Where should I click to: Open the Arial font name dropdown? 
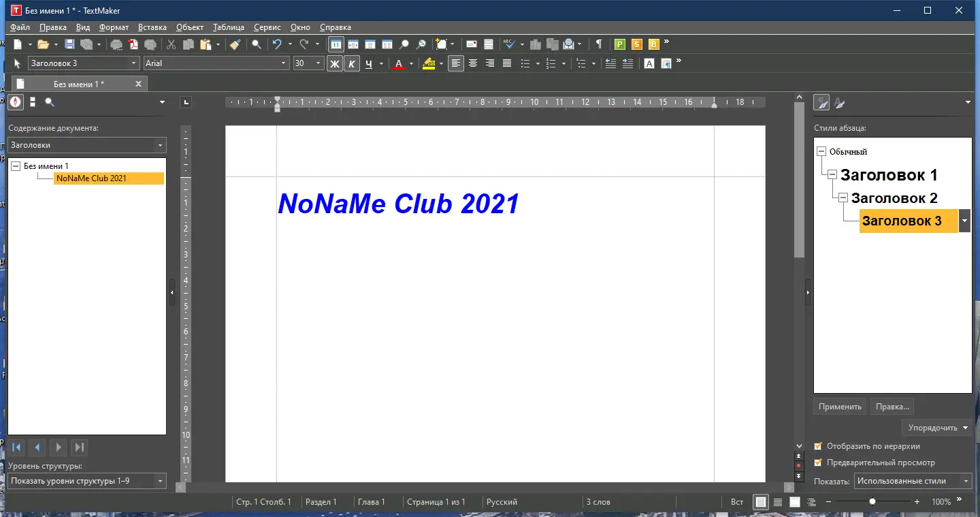(x=284, y=63)
